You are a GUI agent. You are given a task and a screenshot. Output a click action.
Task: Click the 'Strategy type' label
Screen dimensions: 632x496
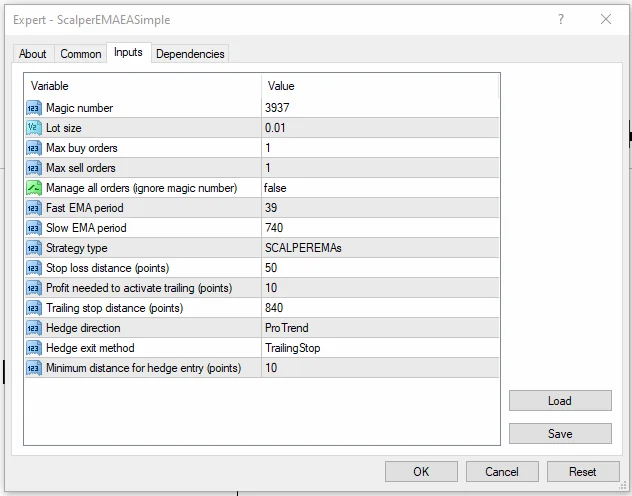pyautogui.click(x=77, y=248)
